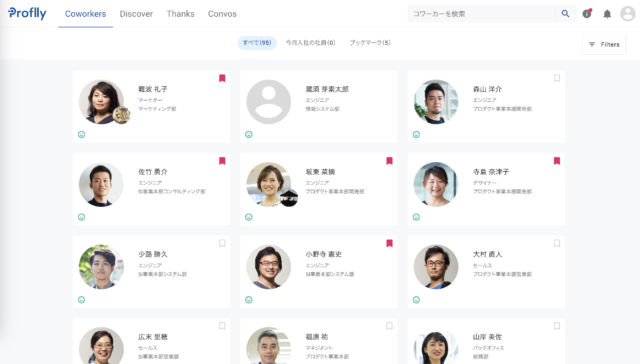Viewport: 640px width, 364px height.
Task: Click the smiley icon on 佐竹 勇介 card
Action: [81, 217]
